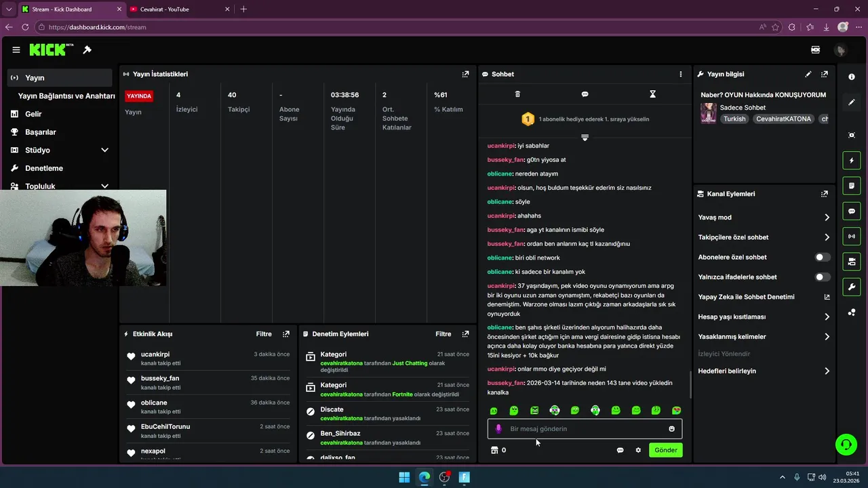Toggle the document icon panel in sidebar
The image size is (868, 488).
(852, 186)
